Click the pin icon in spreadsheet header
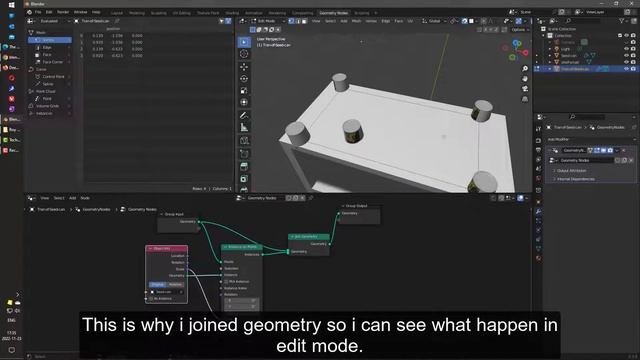Viewport: 640px width, 360px height. point(117,21)
